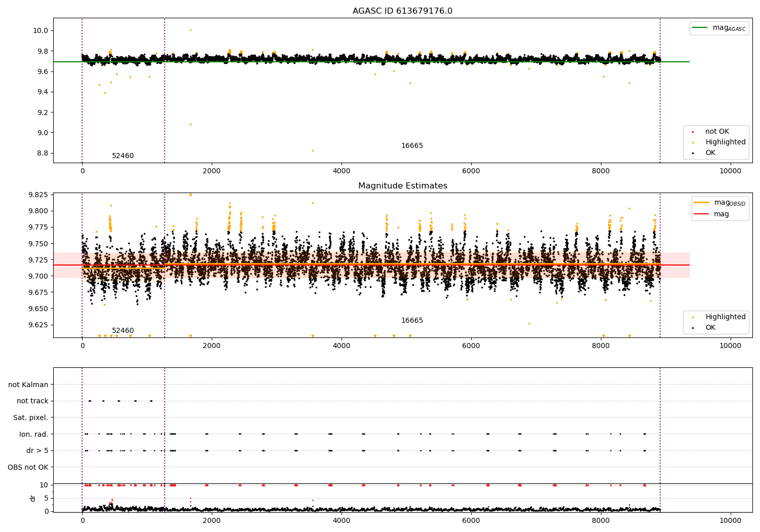
Task: Click the "9.700" y-tick label
Action: coord(39,276)
